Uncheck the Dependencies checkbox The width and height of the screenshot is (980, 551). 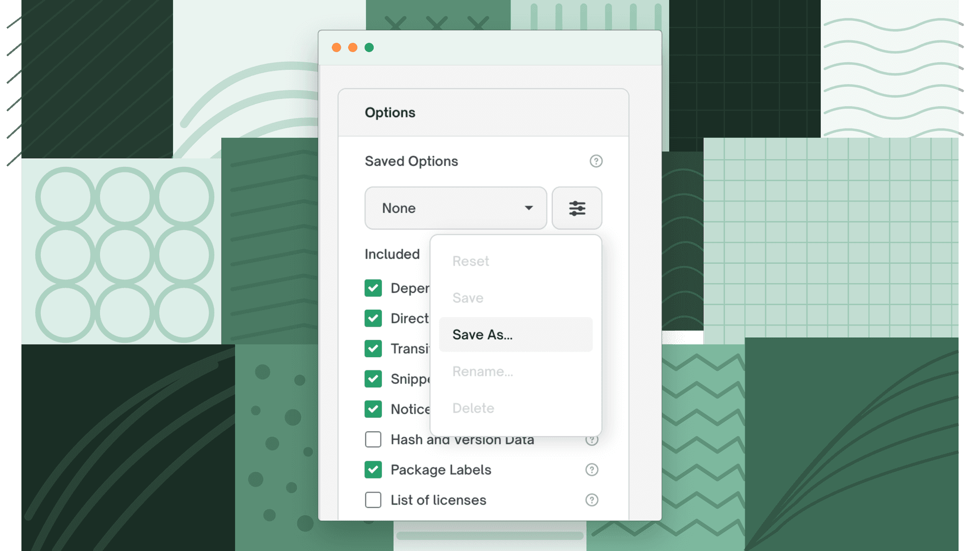point(373,288)
